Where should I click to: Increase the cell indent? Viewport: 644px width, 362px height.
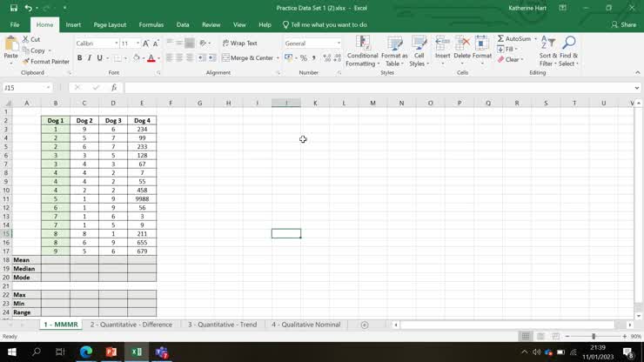pyautogui.click(x=212, y=58)
